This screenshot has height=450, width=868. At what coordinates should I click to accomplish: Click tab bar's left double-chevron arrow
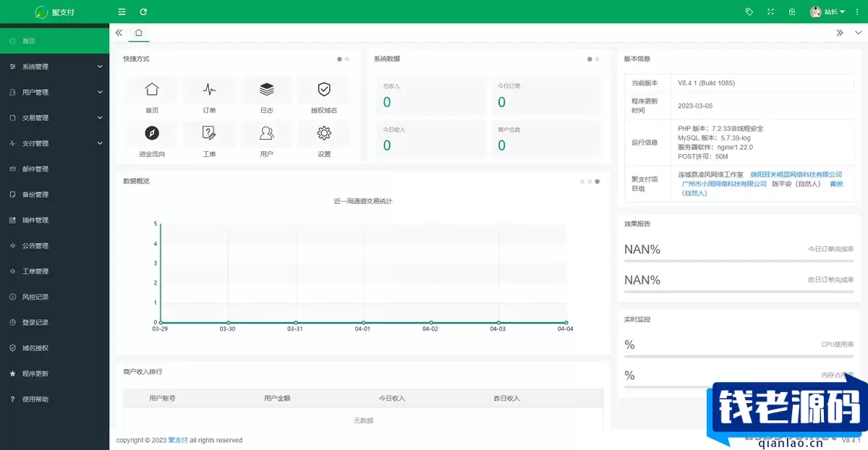click(119, 33)
